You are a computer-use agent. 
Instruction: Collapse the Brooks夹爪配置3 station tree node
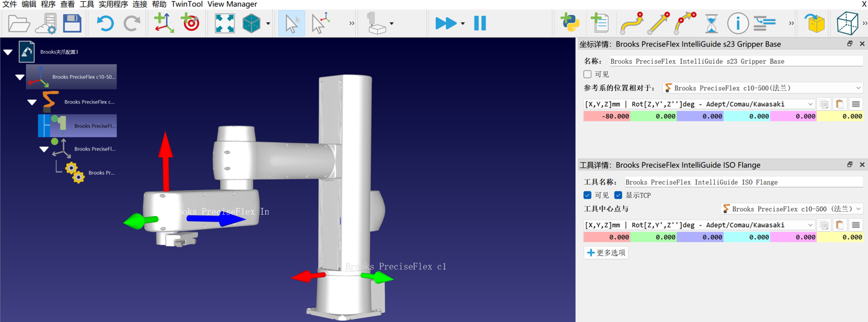(x=8, y=52)
